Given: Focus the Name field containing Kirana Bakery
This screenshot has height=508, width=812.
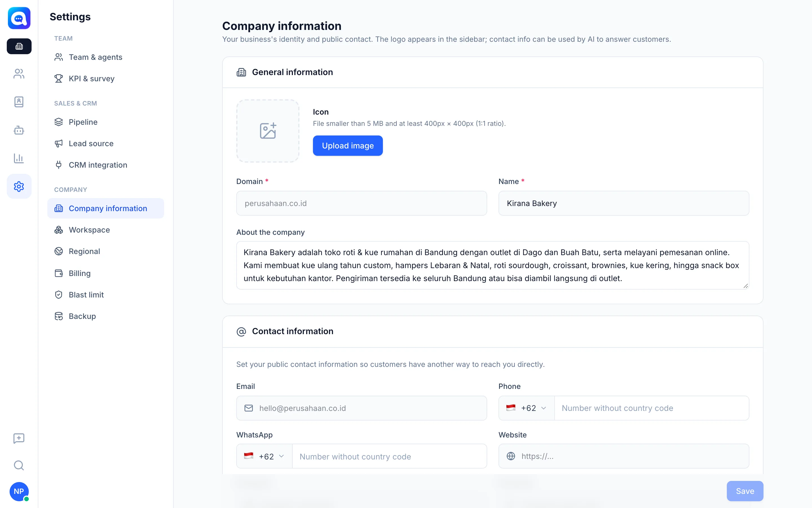Looking at the screenshot, I should pos(623,203).
